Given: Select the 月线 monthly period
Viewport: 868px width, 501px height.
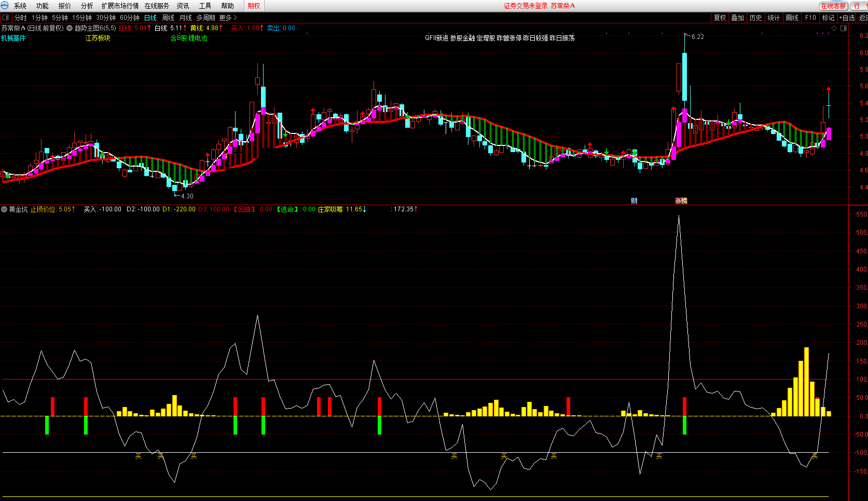Looking at the screenshot, I should [x=186, y=18].
